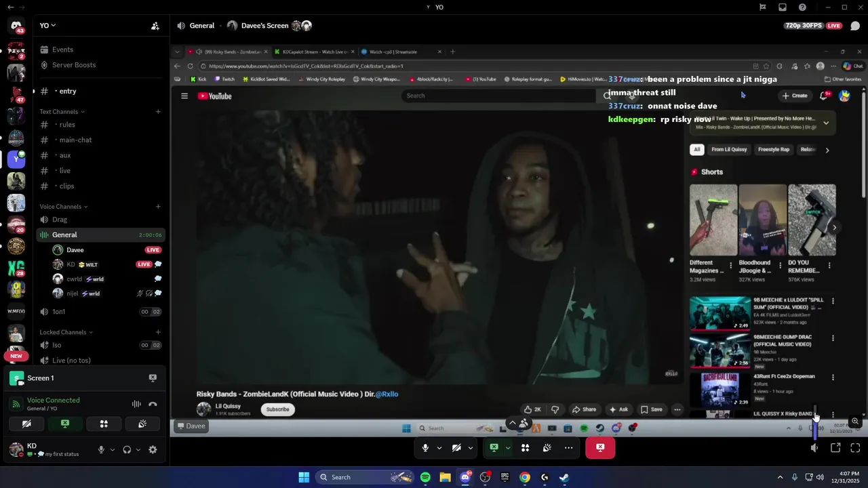The width and height of the screenshot is (868, 488).
Task: Pop out the stream window
Action: [x=835, y=447]
